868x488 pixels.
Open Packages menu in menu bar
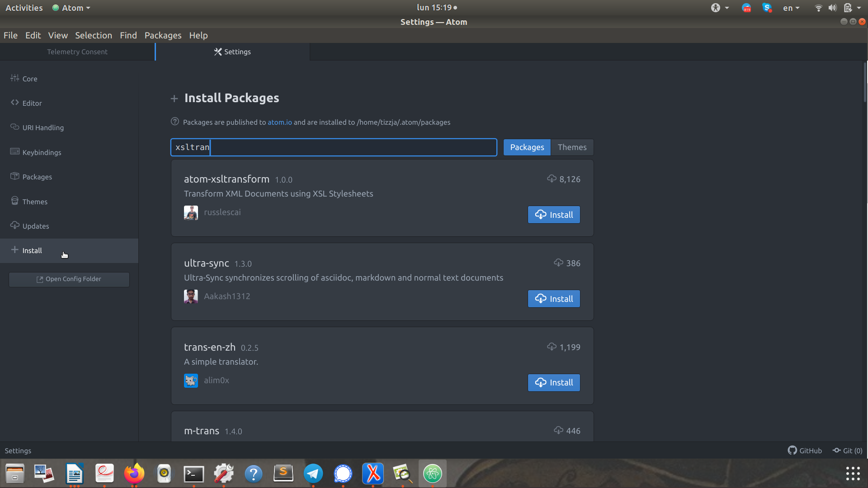point(163,35)
